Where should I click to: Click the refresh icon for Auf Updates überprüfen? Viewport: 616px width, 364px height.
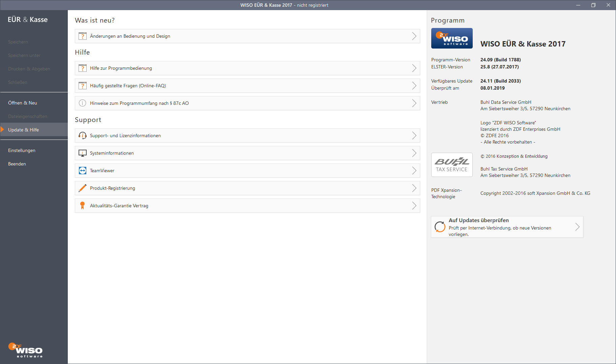click(x=440, y=227)
